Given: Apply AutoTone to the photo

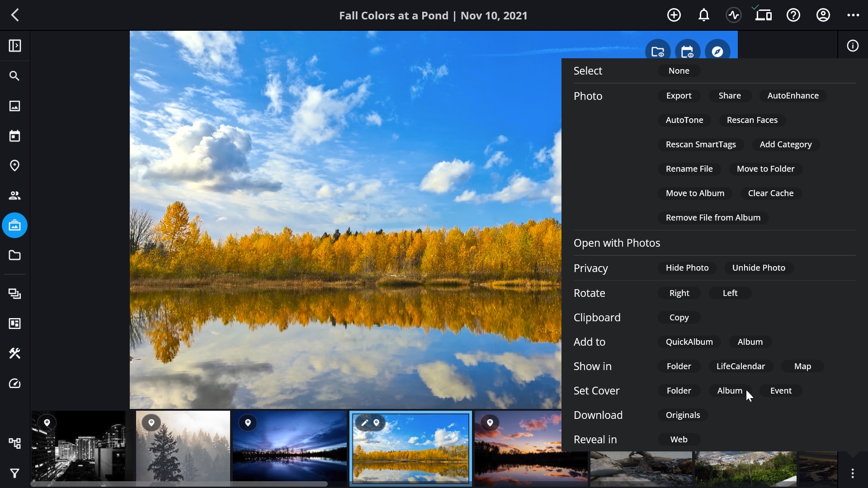Looking at the screenshot, I should pyautogui.click(x=684, y=120).
